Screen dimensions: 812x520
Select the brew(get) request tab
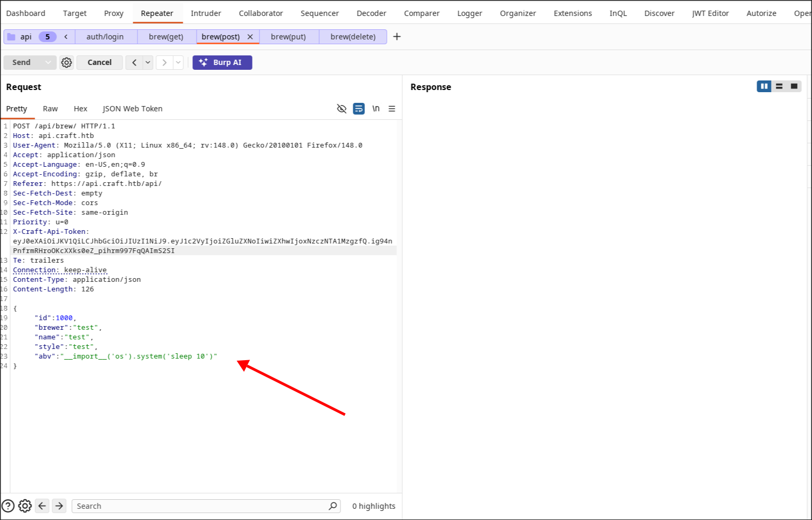click(x=166, y=37)
